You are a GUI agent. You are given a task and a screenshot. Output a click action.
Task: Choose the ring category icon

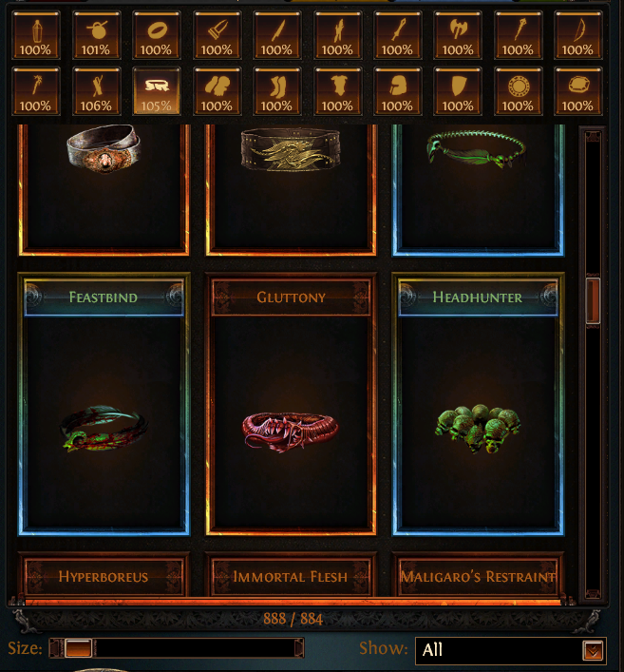(157, 35)
